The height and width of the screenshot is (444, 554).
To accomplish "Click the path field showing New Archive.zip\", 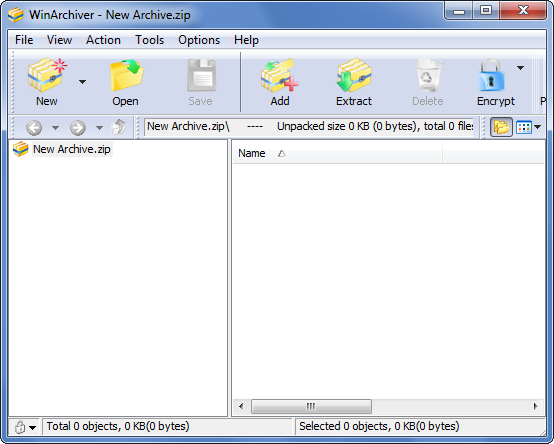I will [309, 126].
